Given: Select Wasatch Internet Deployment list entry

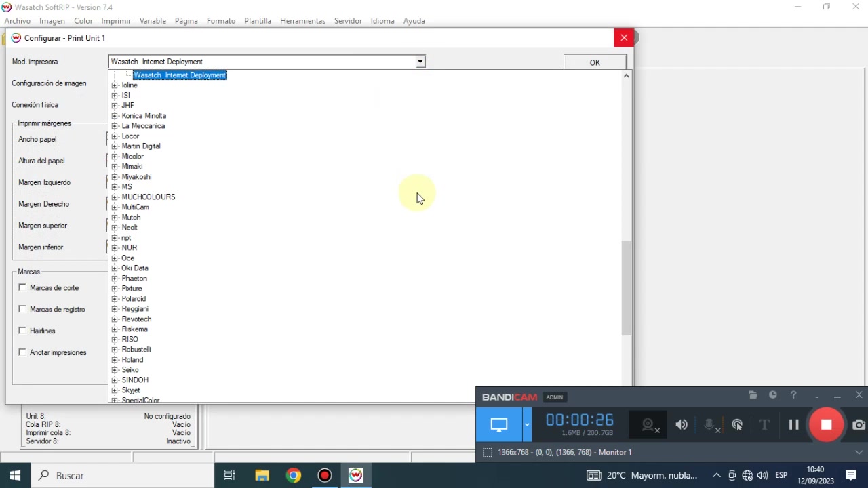Looking at the screenshot, I should (180, 75).
